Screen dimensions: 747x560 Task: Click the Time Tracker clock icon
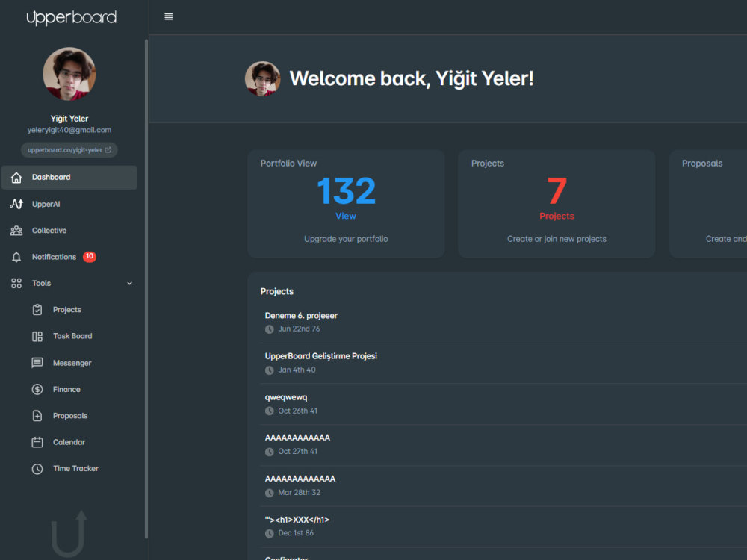click(x=37, y=469)
